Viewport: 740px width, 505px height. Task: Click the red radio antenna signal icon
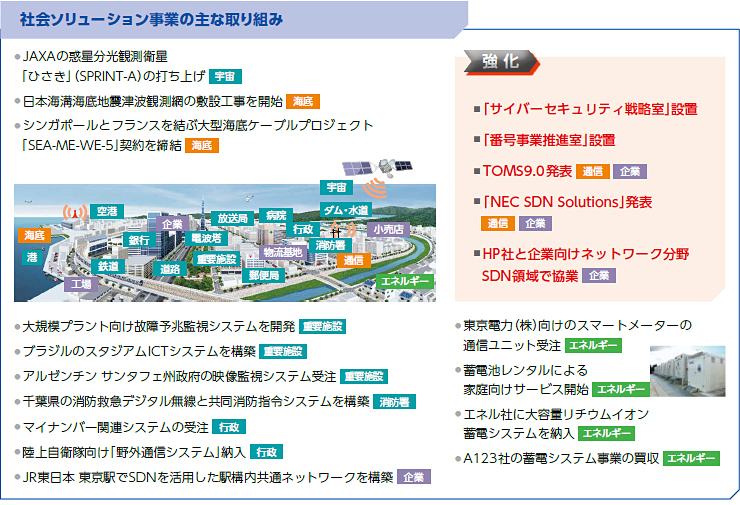(71, 213)
